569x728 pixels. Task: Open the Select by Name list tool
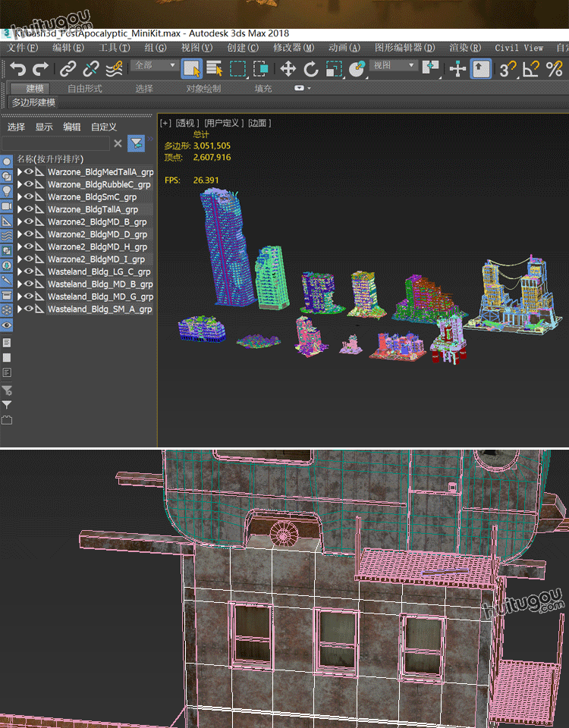pyautogui.click(x=214, y=69)
